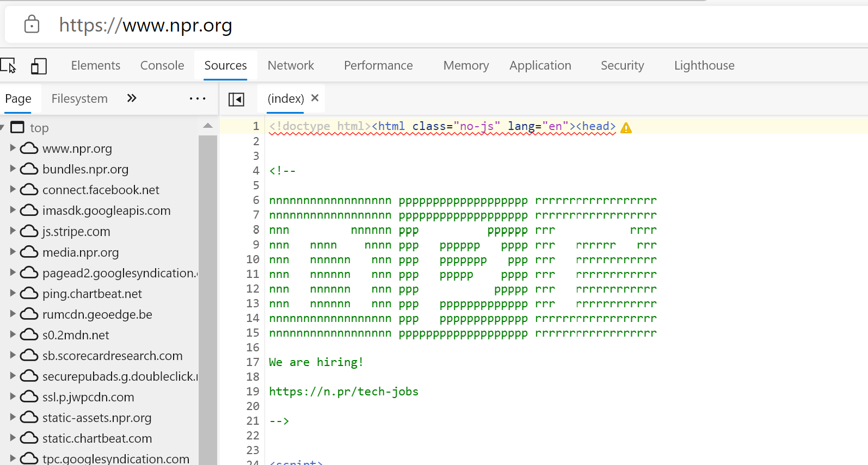Expand the ping.chartbeat.net node arrow
Screen dimensions: 868x465
[x=13, y=293]
